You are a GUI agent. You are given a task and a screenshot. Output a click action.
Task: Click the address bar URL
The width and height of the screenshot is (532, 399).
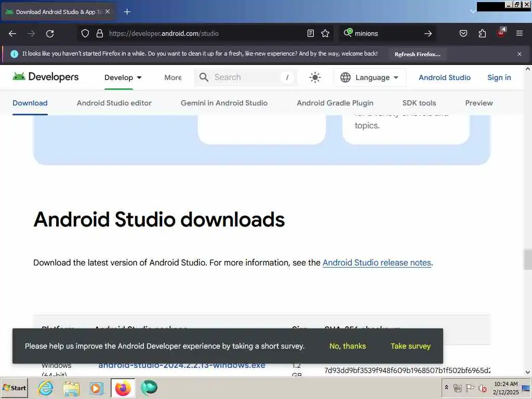click(x=164, y=34)
